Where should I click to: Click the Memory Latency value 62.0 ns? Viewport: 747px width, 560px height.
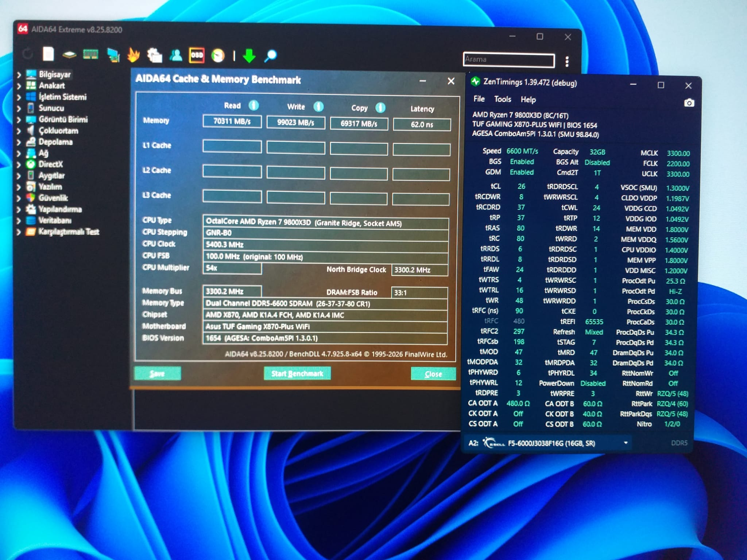[422, 124]
